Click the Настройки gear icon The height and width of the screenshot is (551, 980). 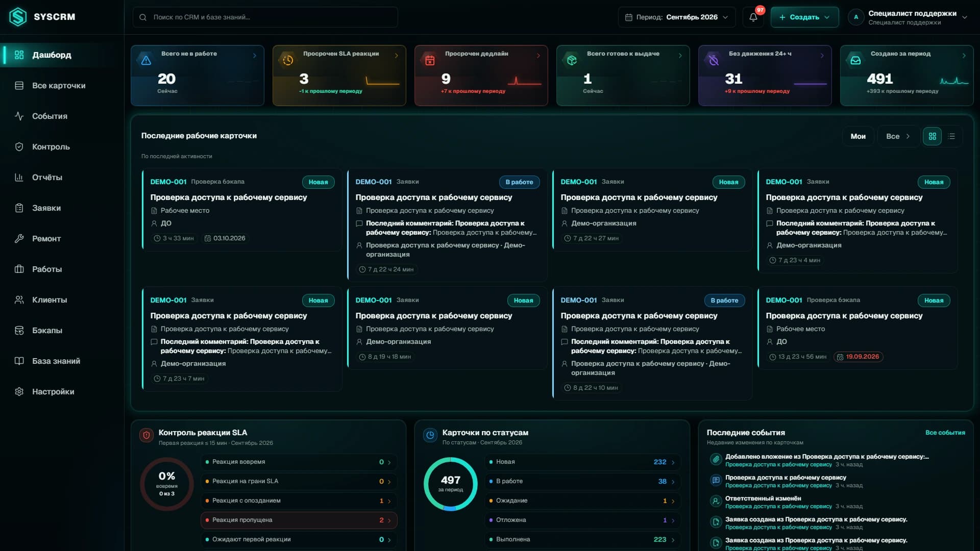(19, 392)
